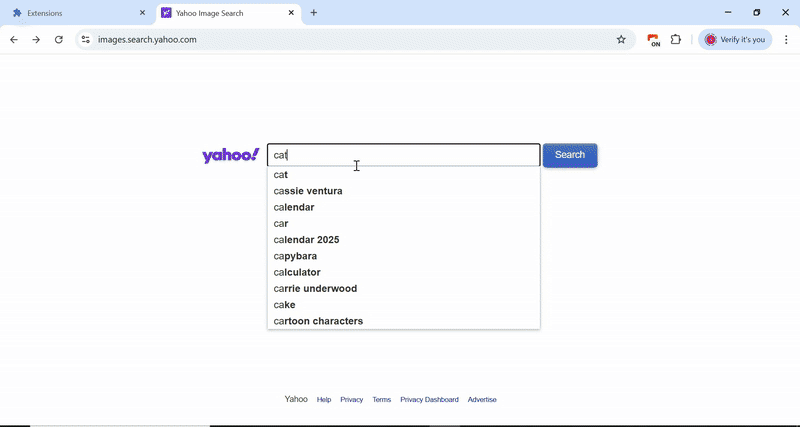800x427 pixels.
Task: Reload the page
Action: coord(59,40)
